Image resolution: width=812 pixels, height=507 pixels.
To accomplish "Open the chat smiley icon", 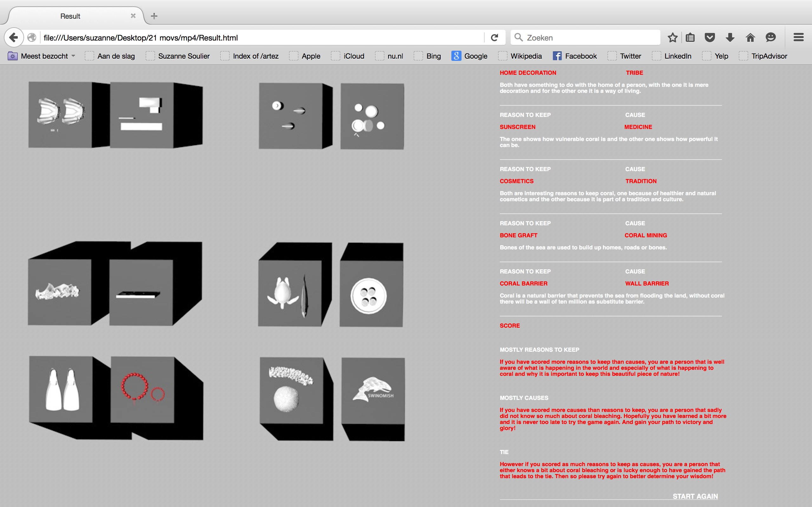I will [771, 38].
